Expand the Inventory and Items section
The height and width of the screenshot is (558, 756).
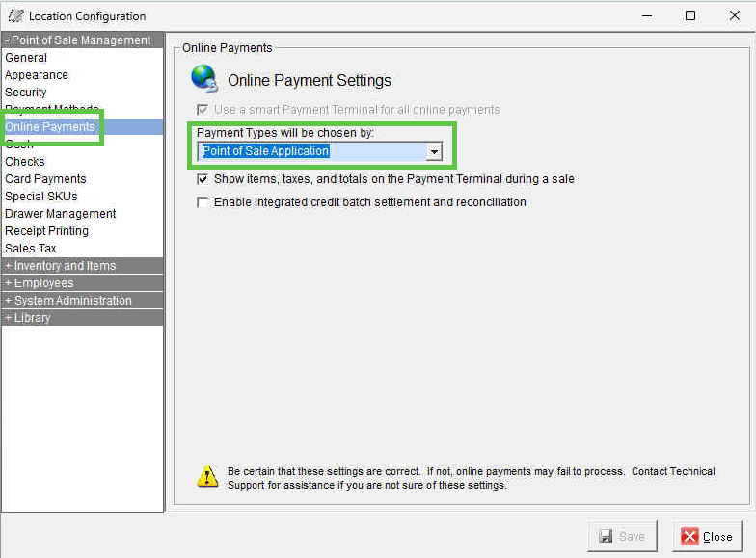[82, 266]
